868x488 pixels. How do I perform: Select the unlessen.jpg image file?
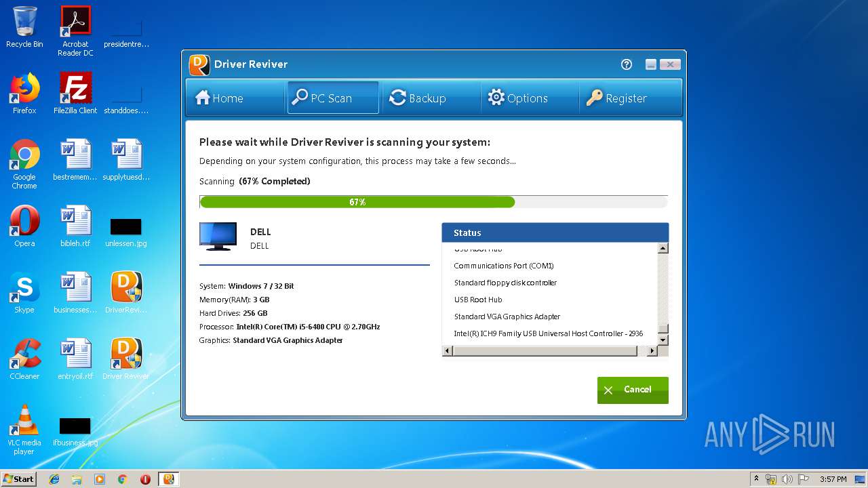(x=126, y=232)
